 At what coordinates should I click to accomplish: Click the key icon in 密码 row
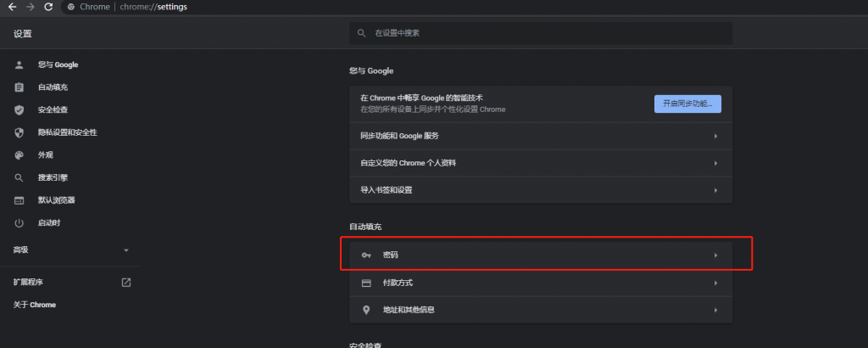click(366, 255)
